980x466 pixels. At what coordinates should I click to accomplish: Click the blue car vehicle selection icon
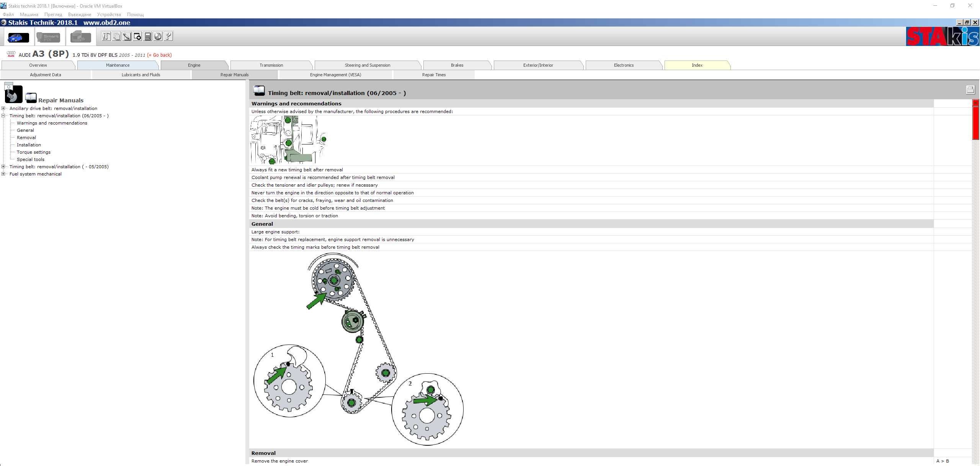pyautogui.click(x=18, y=37)
